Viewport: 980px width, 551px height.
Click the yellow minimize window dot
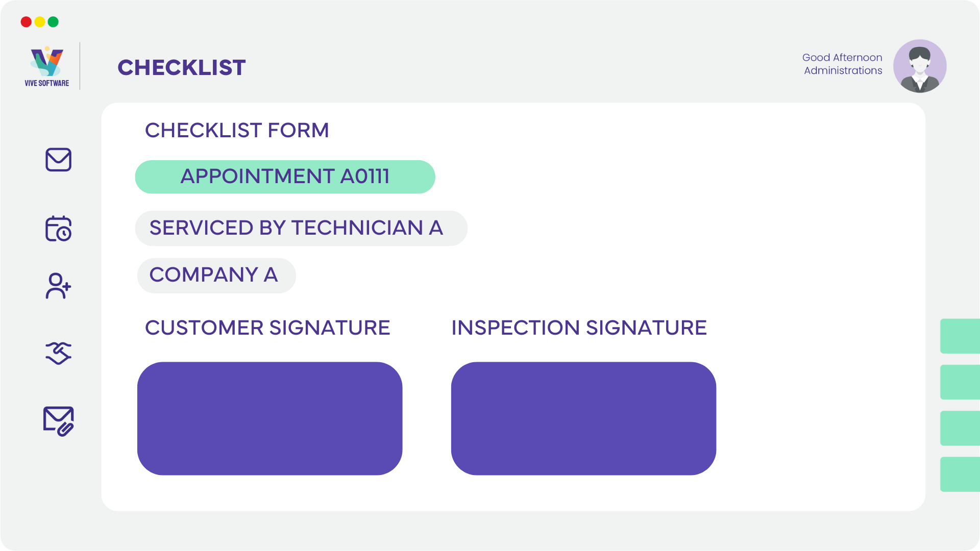[x=40, y=22]
